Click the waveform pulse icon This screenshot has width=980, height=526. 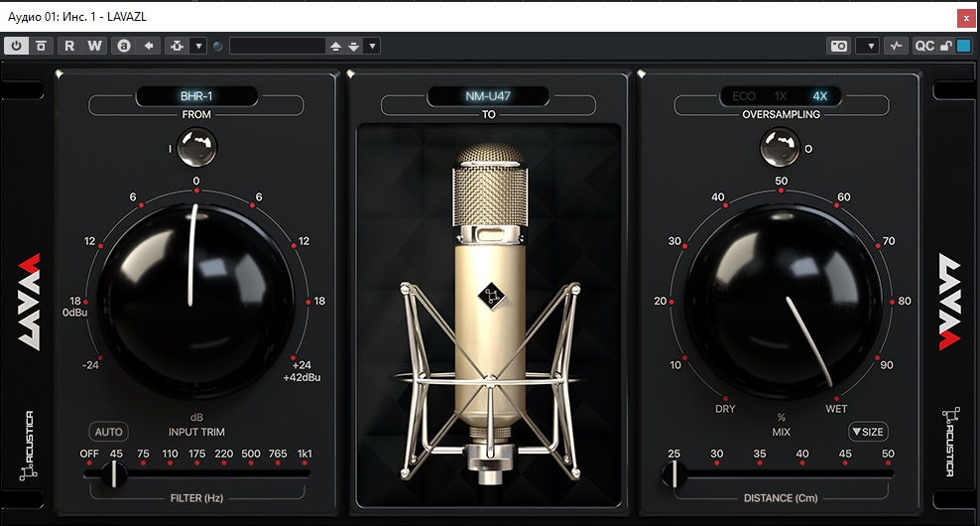click(x=897, y=46)
